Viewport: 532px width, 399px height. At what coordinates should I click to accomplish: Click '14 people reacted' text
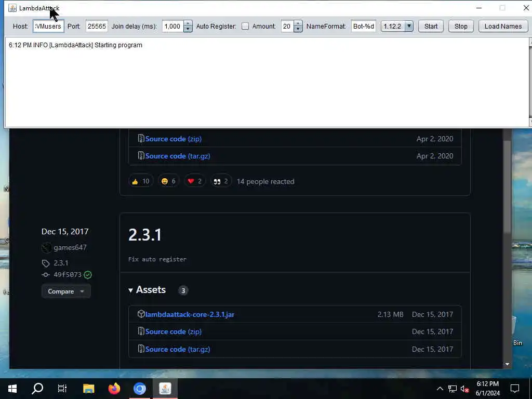point(265,181)
